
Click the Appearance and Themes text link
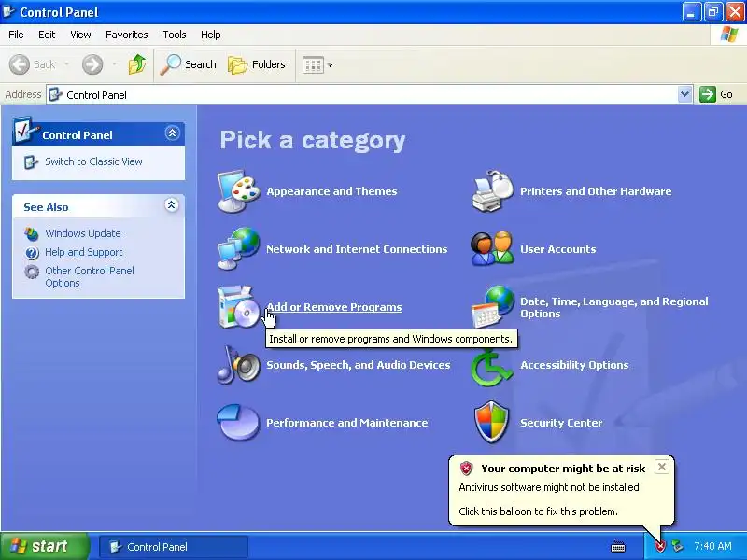[x=331, y=191]
